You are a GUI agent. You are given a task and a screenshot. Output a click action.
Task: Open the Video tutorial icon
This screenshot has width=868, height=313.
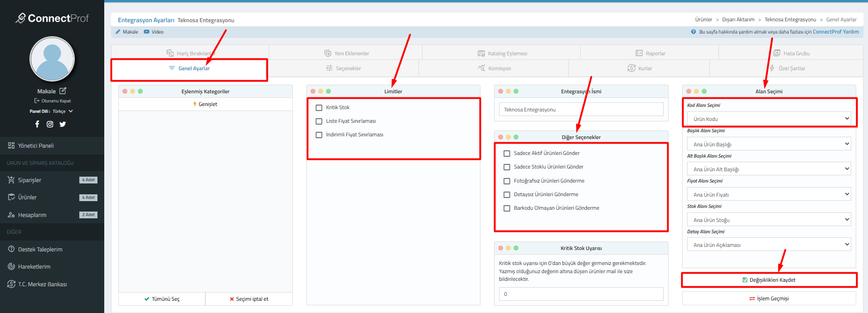coord(146,32)
